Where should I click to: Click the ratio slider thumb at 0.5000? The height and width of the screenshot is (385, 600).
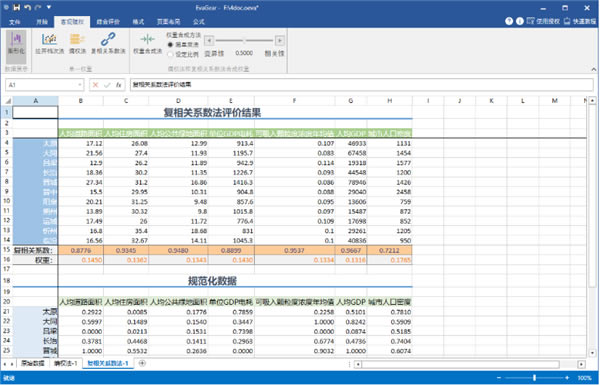coord(245,40)
